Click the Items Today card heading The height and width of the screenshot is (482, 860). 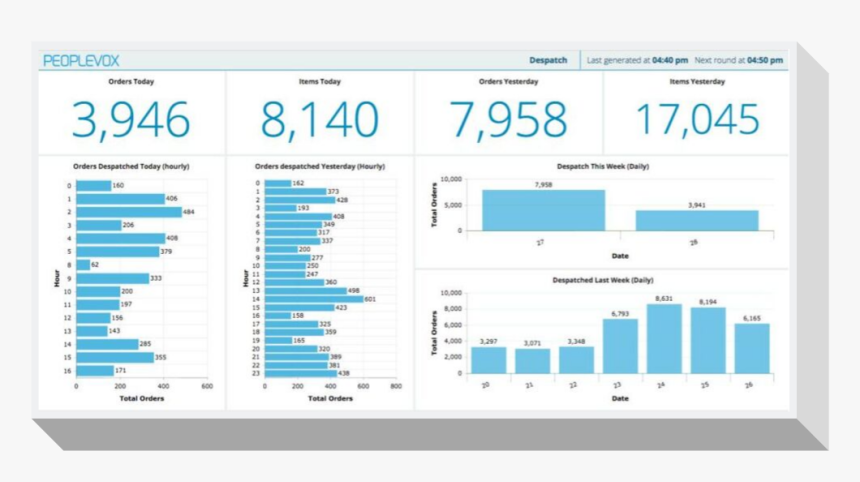[320, 82]
